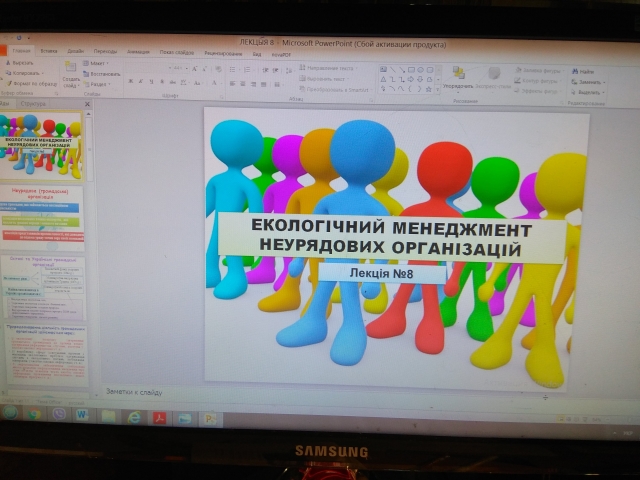This screenshot has height=480, width=640.
Task: Open the Select (Выделить) menu
Action: pyautogui.click(x=587, y=93)
